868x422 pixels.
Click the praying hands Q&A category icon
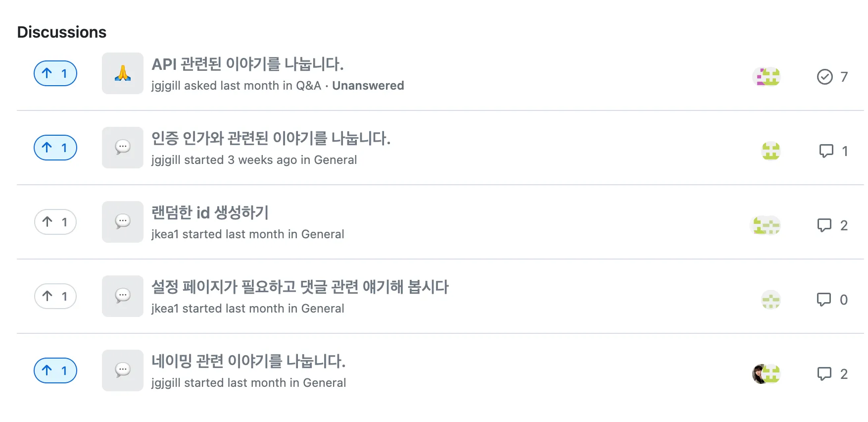122,73
